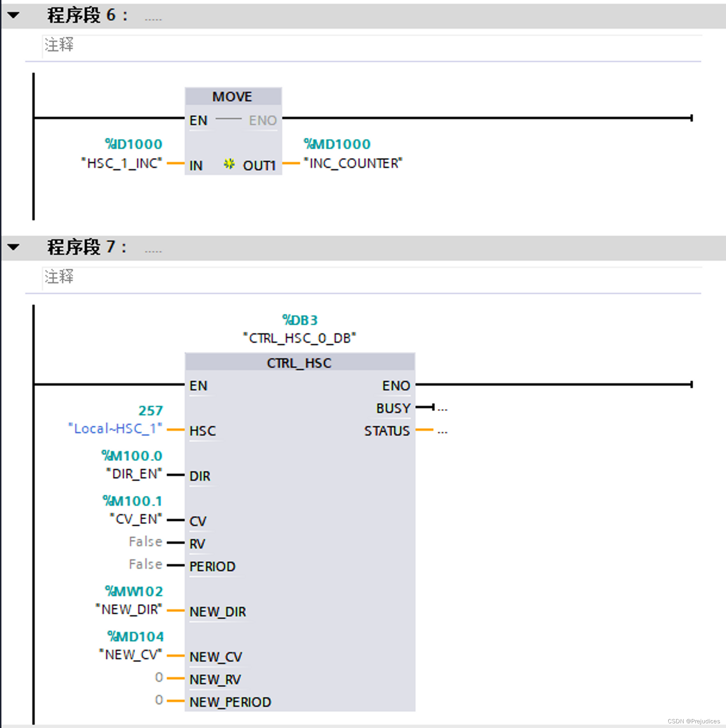Click the PERIOD pin label
The height and width of the screenshot is (728, 726).
[x=212, y=567]
